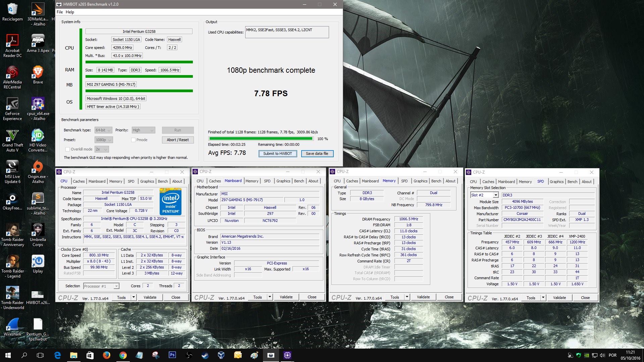Open Google Chrome from the taskbar
This screenshot has width=644, height=362.
coord(123,355)
